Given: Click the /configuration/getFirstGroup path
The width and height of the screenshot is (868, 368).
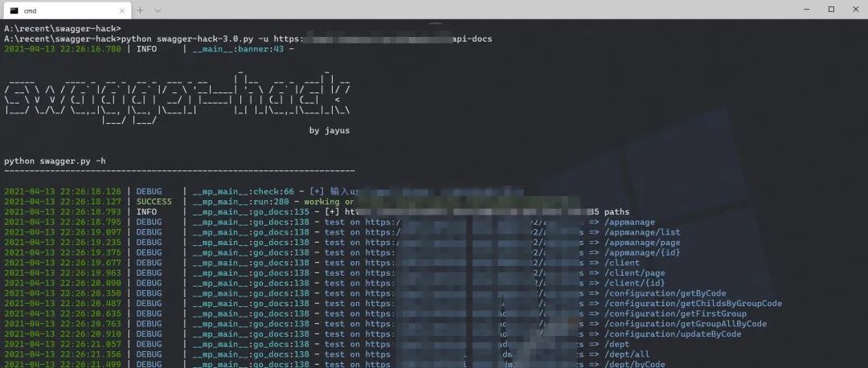Looking at the screenshot, I should pyautogui.click(x=675, y=314).
